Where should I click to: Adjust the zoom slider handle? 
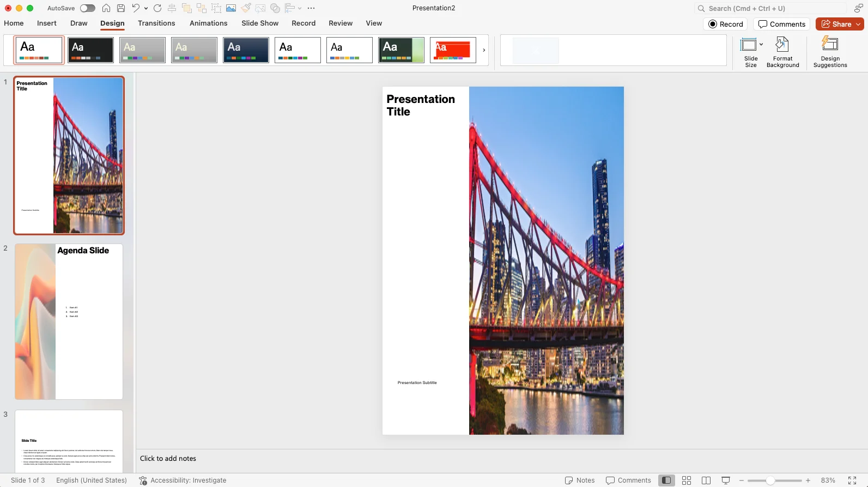click(x=770, y=480)
